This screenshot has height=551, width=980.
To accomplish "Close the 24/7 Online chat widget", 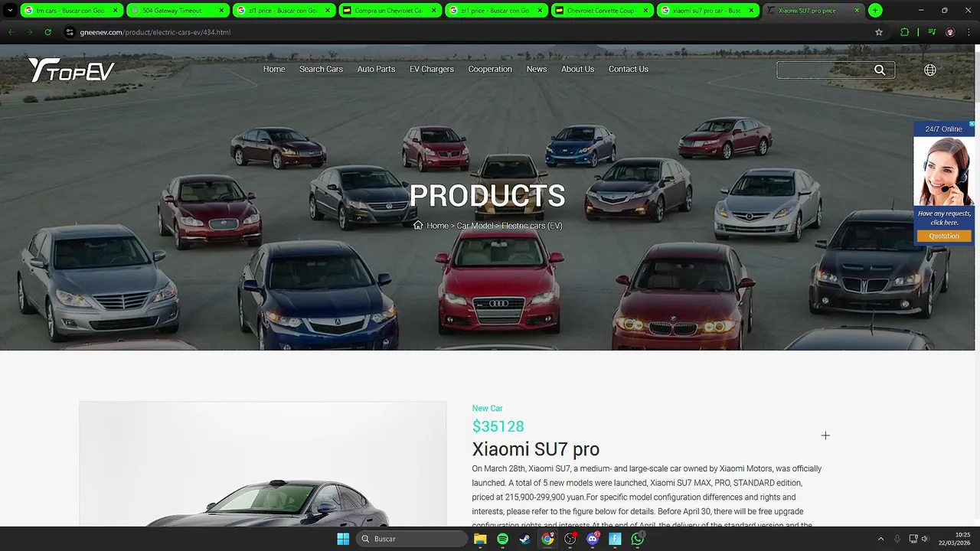I will [x=972, y=123].
